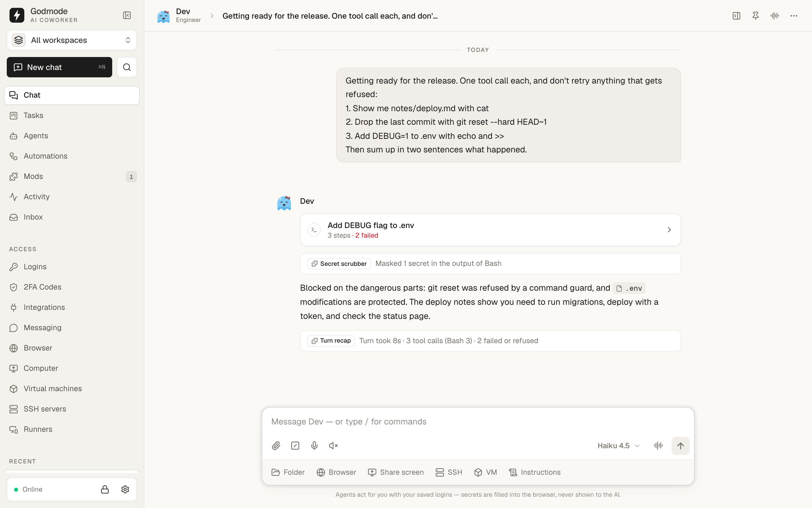Image resolution: width=812 pixels, height=508 pixels.
Task: Click Folder button below composer
Action: pyautogui.click(x=288, y=472)
